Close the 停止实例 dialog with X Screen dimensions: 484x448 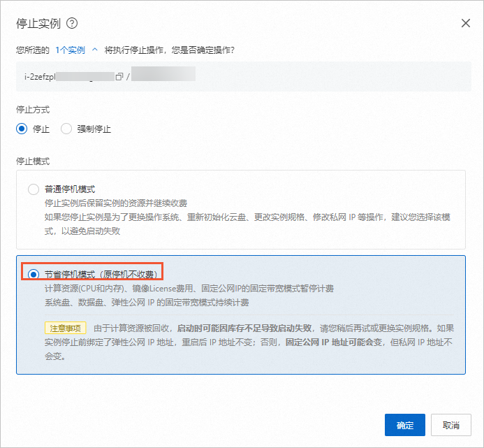[466, 23]
